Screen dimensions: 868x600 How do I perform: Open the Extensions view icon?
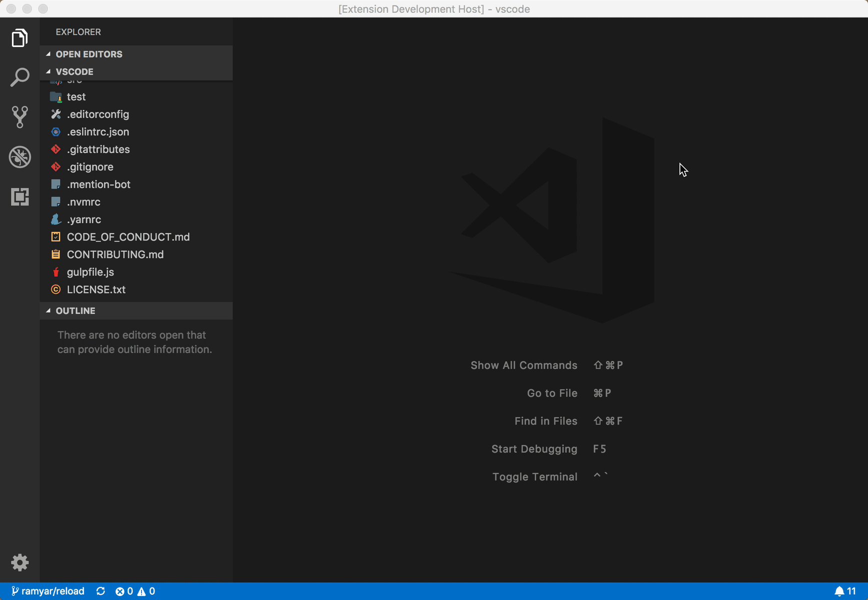click(x=20, y=196)
